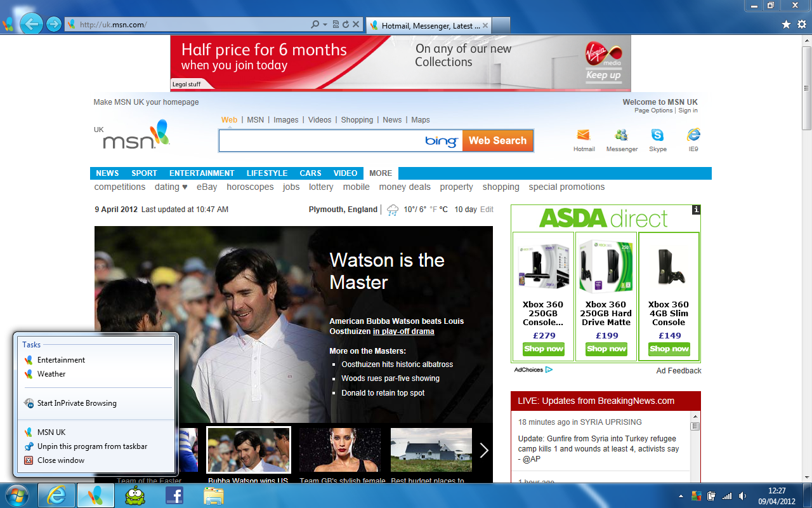
Task: Open the network signal bars tray icon
Action: [x=727, y=496]
